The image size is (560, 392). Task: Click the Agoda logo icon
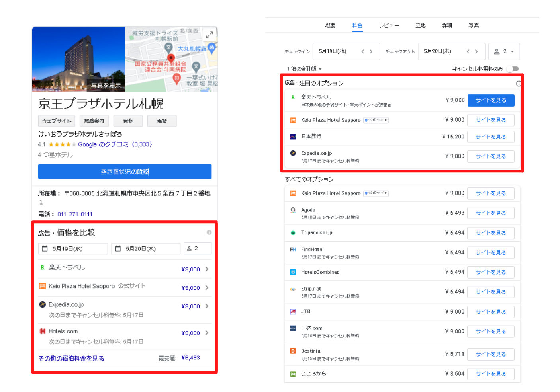293,210
